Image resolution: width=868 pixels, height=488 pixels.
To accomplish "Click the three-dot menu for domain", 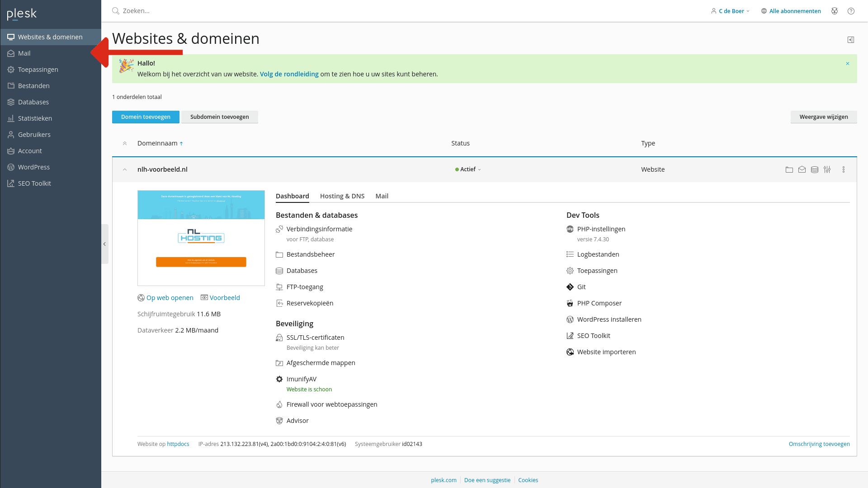I will point(843,169).
